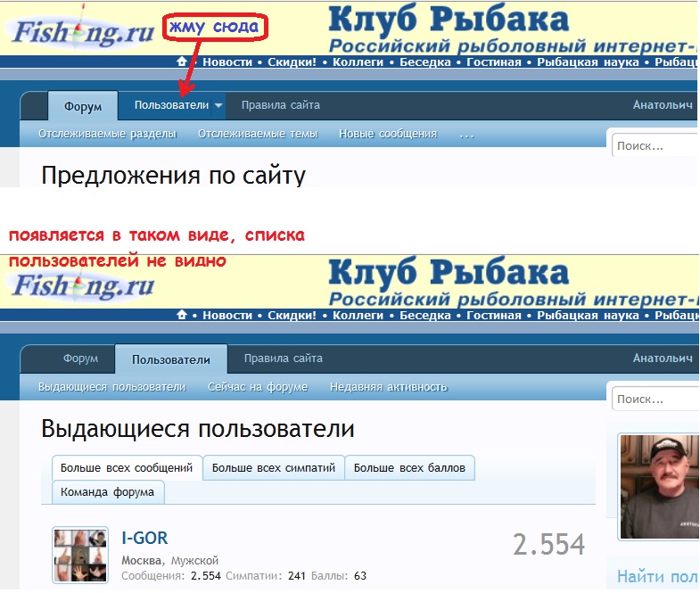The image size is (700, 593).
Task: Open the Команда форума tab
Action: point(108,491)
